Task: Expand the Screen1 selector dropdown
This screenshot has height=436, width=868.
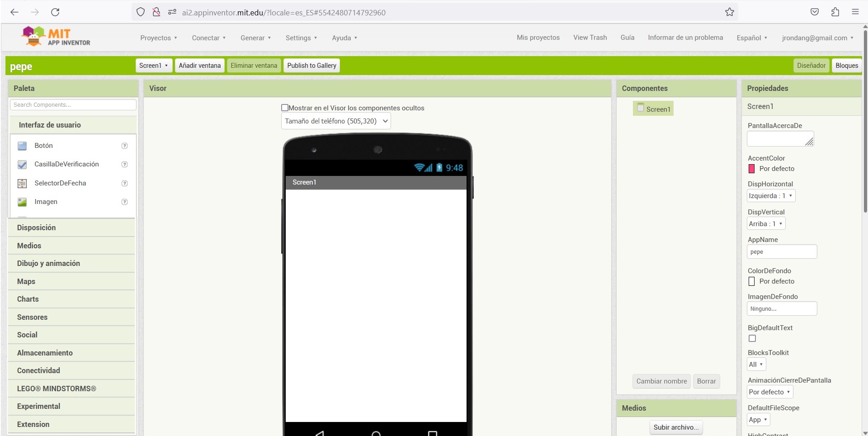Action: click(x=153, y=66)
